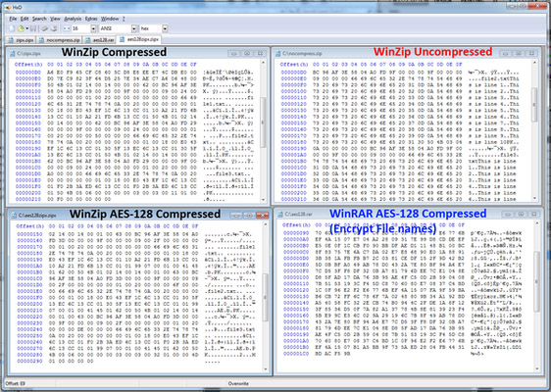Click the file icon in aes128.rar window title
This screenshot has width=551, height=392.
[x=280, y=214]
